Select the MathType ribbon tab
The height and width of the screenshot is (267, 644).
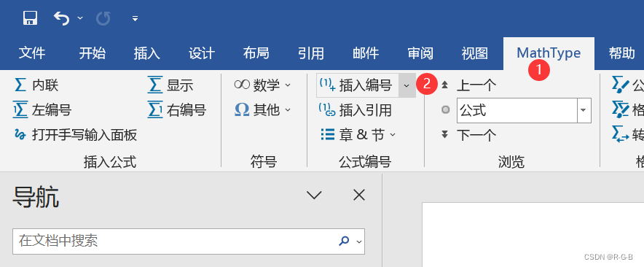549,53
